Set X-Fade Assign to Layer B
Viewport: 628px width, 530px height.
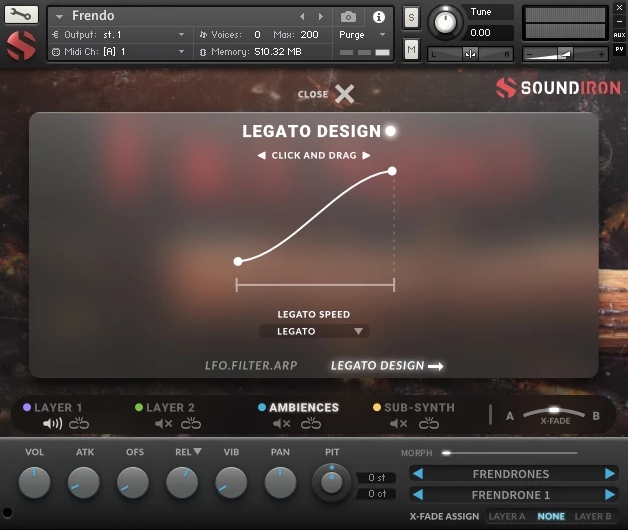[x=593, y=516]
